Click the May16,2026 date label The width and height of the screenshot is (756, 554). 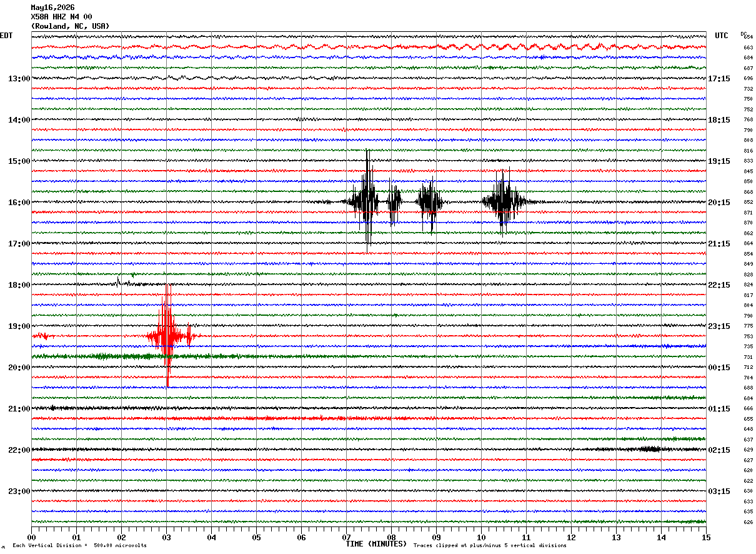52,8
